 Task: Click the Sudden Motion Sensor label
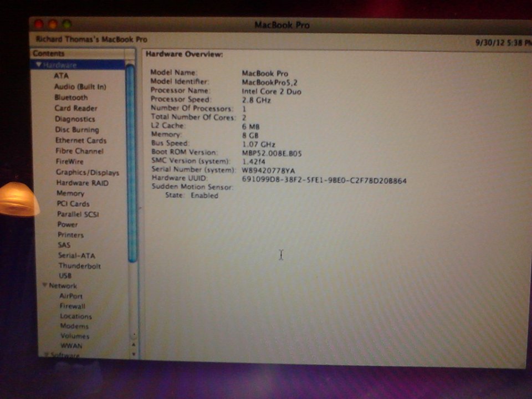(x=192, y=187)
